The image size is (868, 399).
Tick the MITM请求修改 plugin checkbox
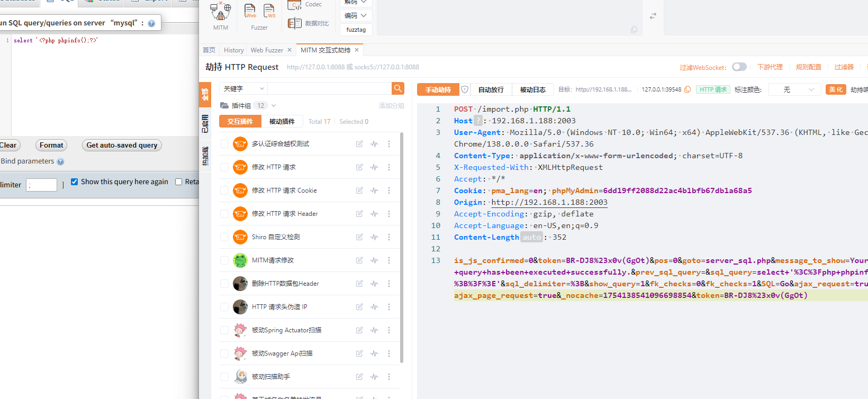[x=224, y=260]
